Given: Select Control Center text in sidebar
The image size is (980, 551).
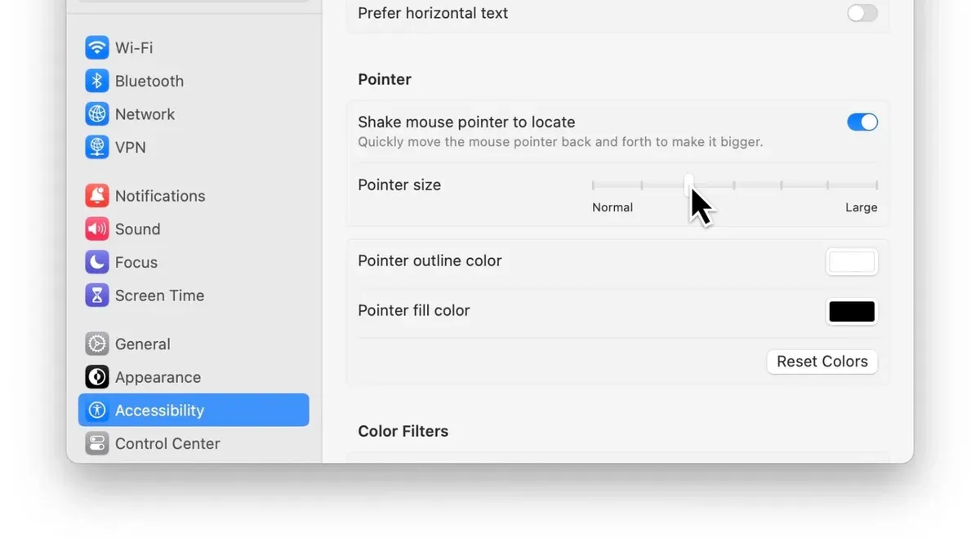Looking at the screenshot, I should [x=167, y=443].
